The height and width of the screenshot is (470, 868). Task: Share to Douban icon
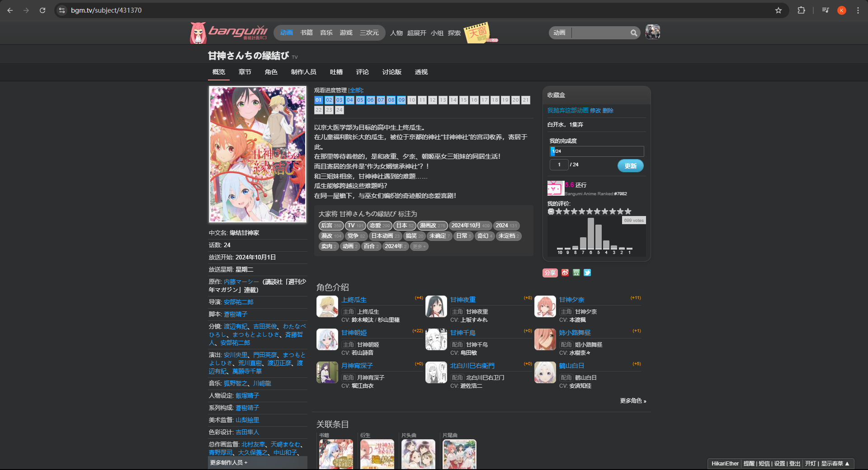[576, 273]
